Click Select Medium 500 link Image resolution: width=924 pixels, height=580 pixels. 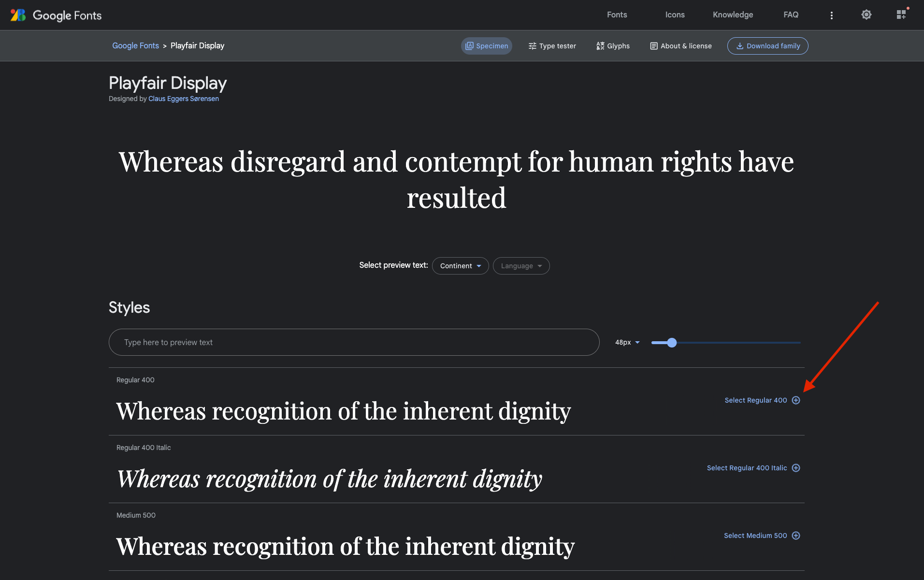click(755, 536)
